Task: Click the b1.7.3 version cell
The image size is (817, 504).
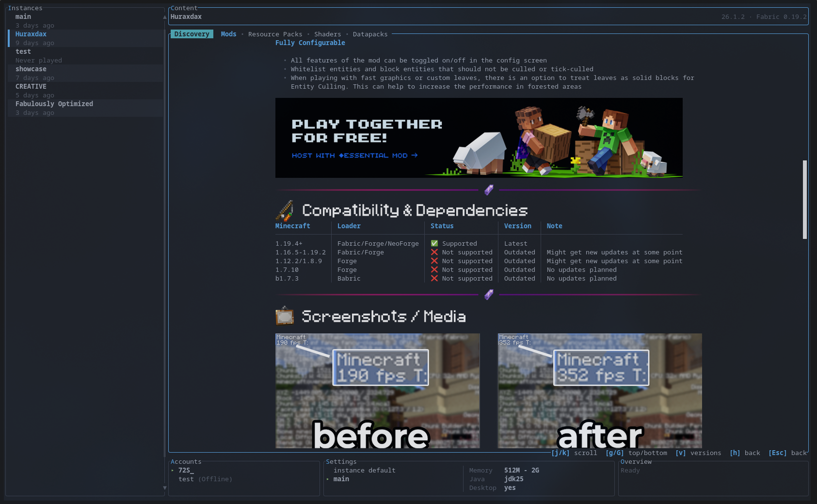Action: (287, 278)
